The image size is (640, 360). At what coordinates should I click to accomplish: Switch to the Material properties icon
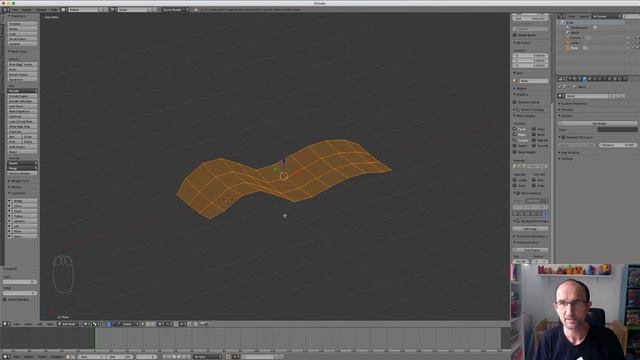[609, 78]
